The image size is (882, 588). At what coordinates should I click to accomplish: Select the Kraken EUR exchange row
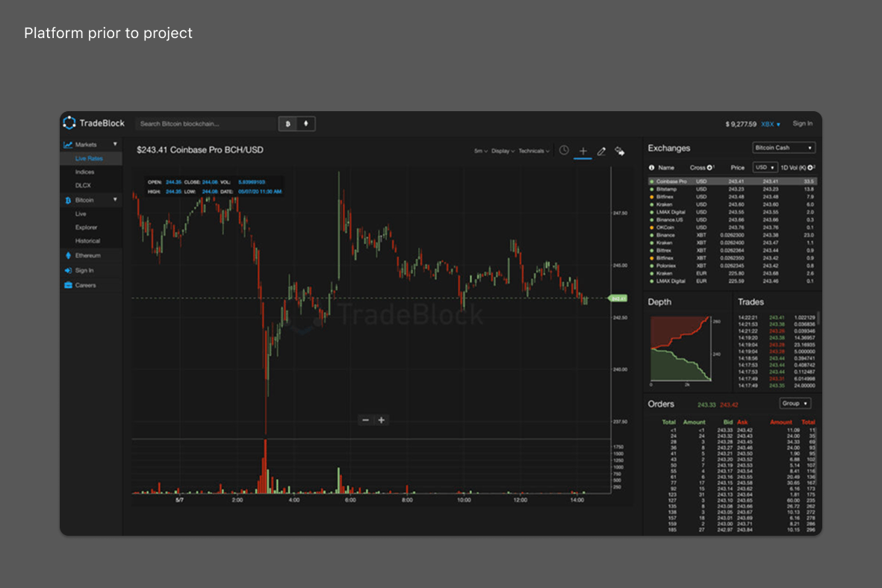[733, 273]
